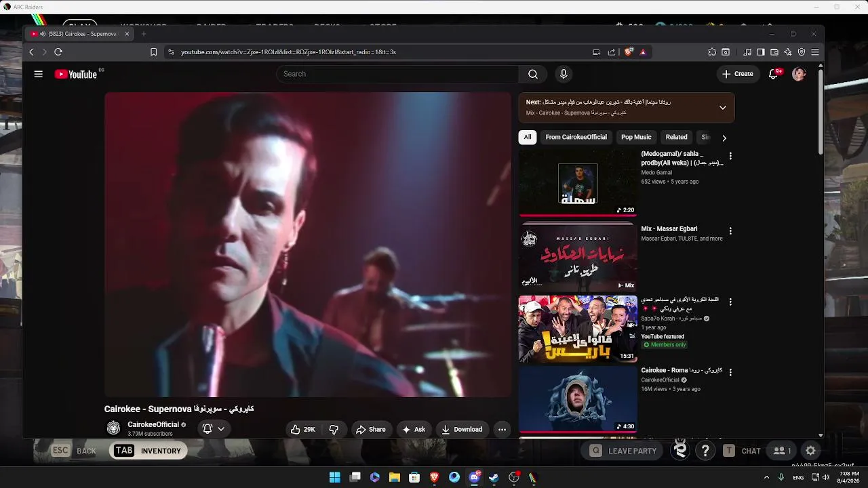Open CHAT in the ARC Raiders window
Viewport: 868px width, 488px height.
click(x=742, y=451)
